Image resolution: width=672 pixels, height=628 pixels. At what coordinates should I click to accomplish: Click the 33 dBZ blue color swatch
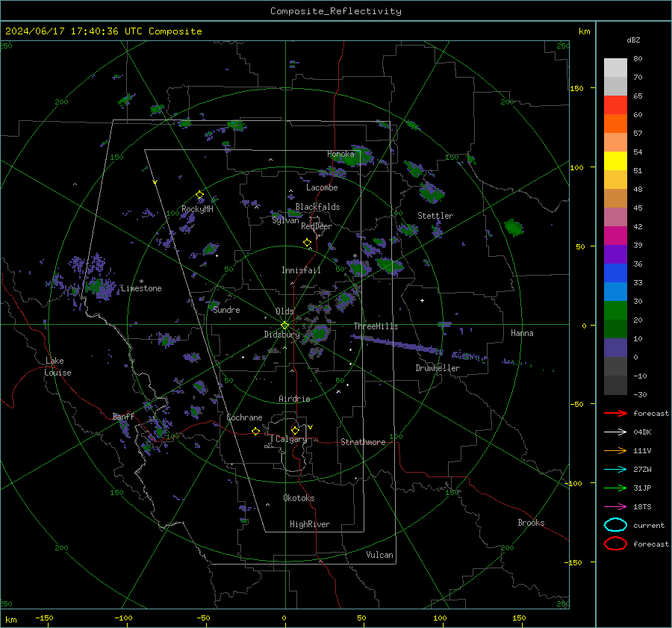(x=615, y=273)
